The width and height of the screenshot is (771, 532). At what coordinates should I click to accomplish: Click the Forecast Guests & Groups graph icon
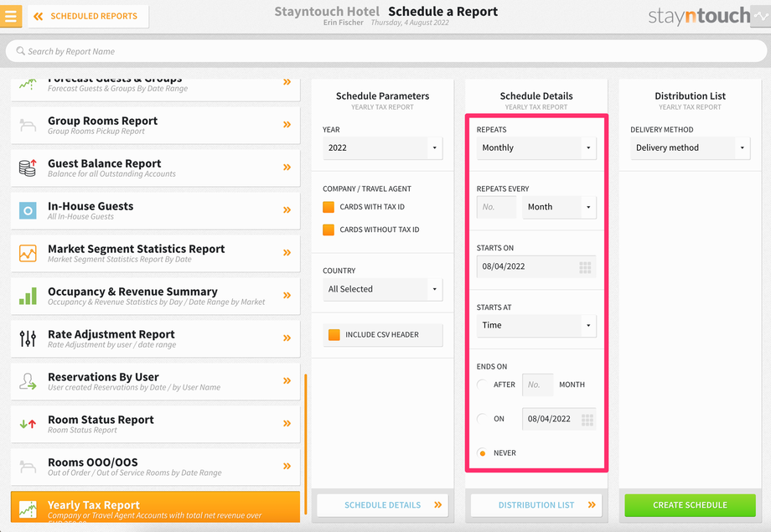point(28,85)
